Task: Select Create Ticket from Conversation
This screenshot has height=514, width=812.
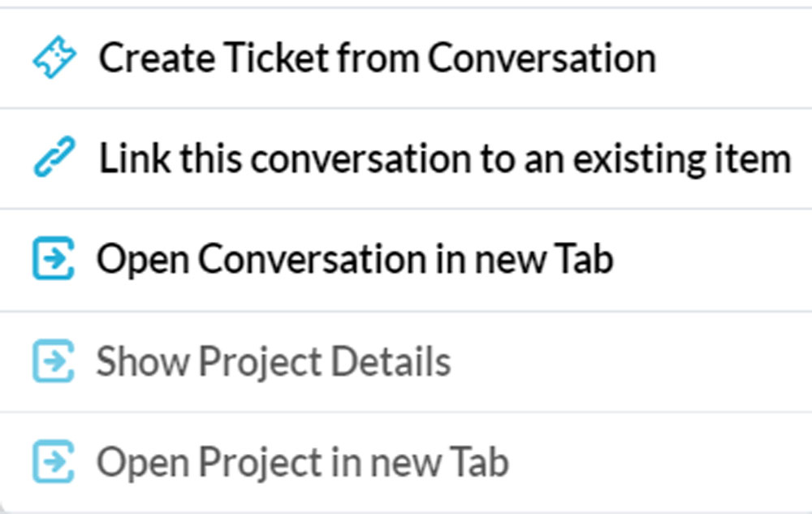Action: 377,58
